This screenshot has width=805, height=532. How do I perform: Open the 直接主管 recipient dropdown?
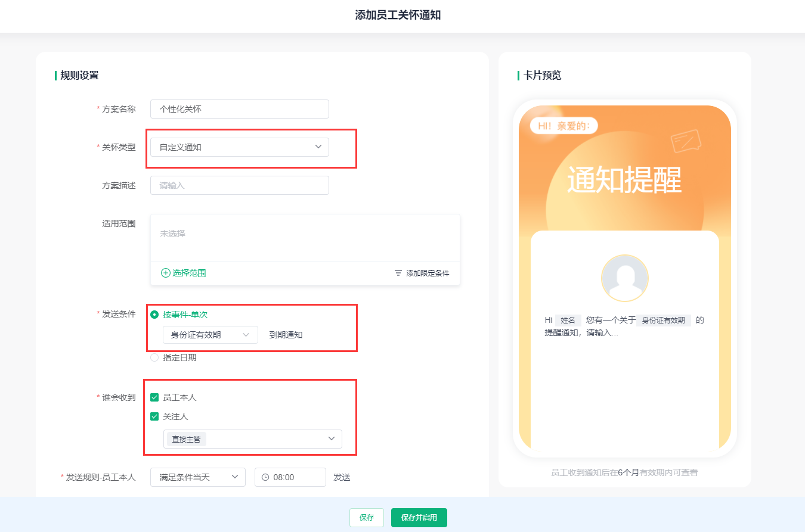click(x=252, y=439)
